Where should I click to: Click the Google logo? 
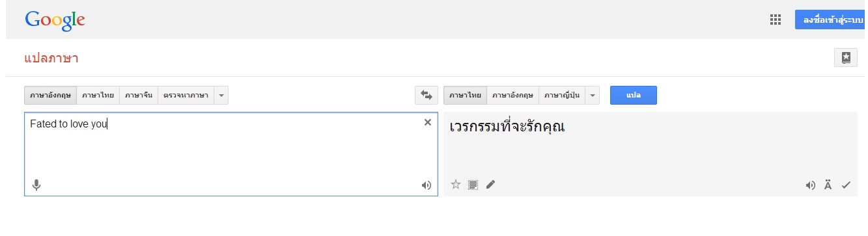pos(55,21)
